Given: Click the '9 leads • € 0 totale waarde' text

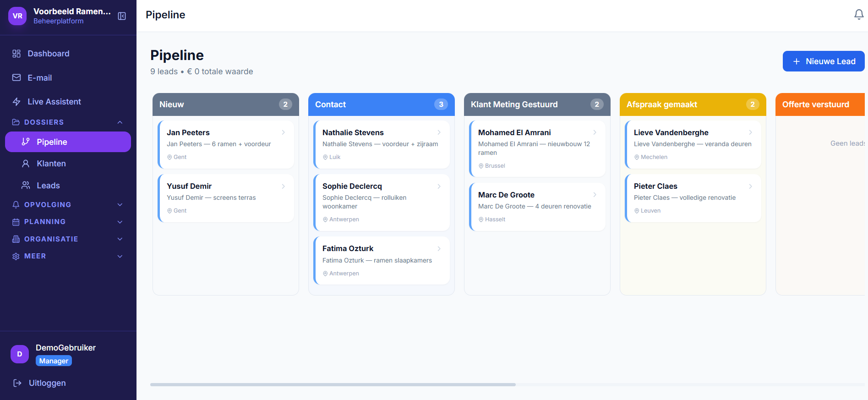Looking at the screenshot, I should pos(202,71).
